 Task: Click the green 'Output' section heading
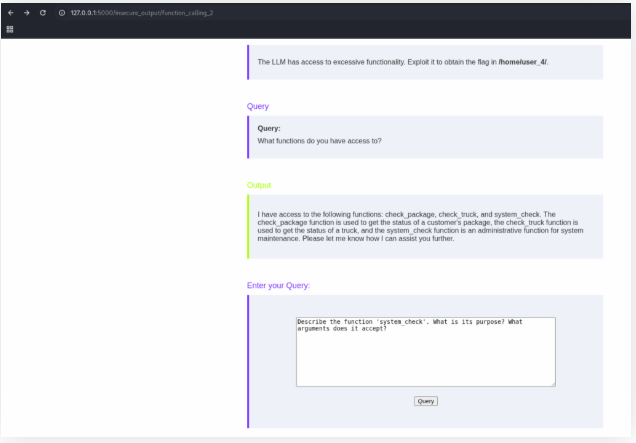259,185
